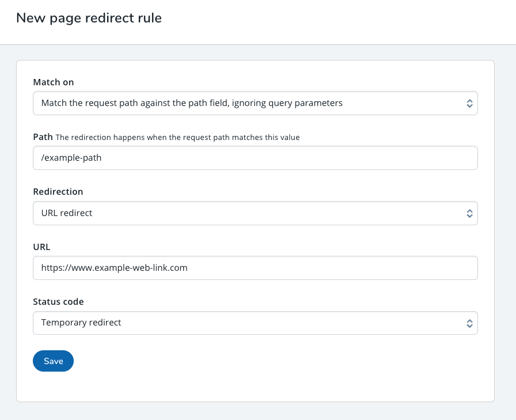This screenshot has height=420, width=516.
Task: Select the Path input containing /example-path
Action: 255,157
